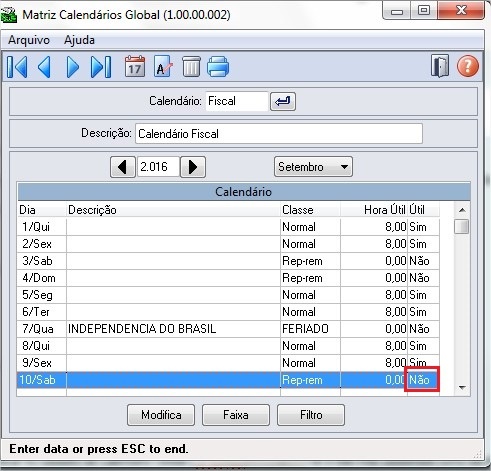Click the calendar list scrollbar thumb
The height and width of the screenshot is (471, 491).
[462, 226]
